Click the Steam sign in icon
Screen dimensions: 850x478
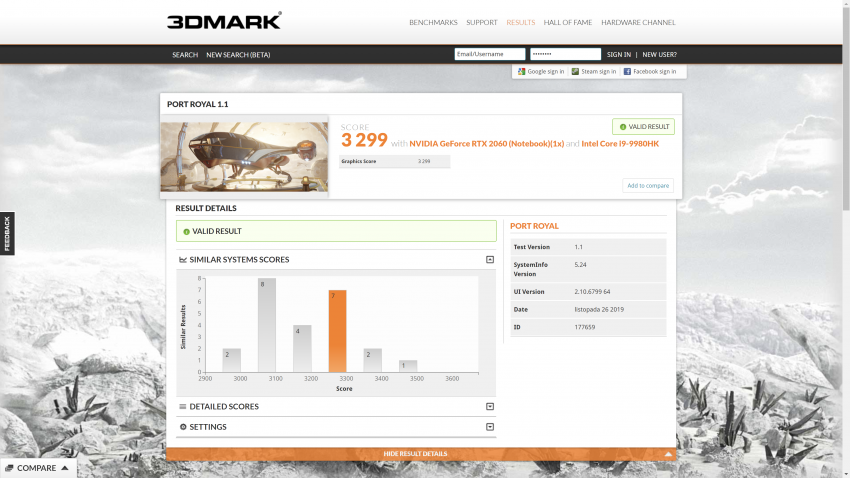coord(576,72)
